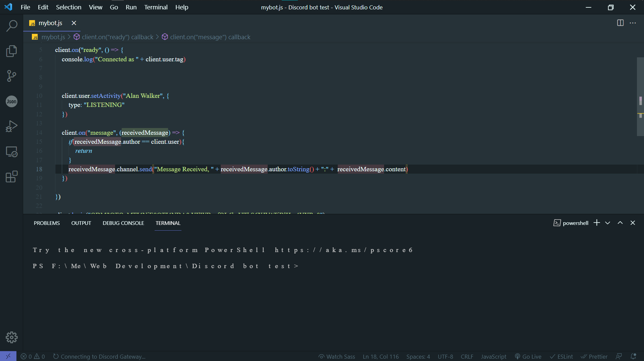The width and height of the screenshot is (644, 361).
Task: Open the Terminal menu
Action: (x=156, y=7)
